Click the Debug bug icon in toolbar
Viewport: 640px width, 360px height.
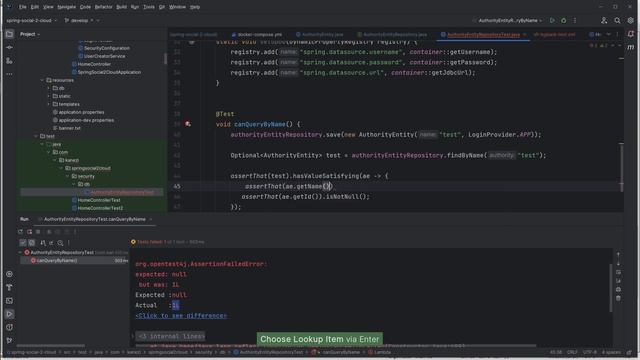tap(564, 20)
